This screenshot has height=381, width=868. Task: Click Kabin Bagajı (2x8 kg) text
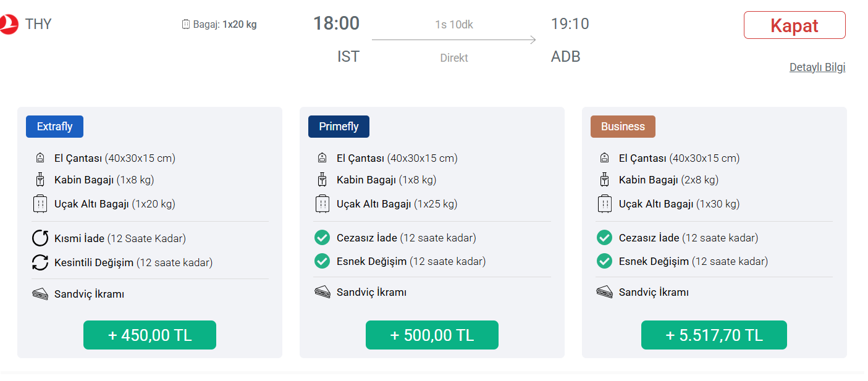pos(668,180)
